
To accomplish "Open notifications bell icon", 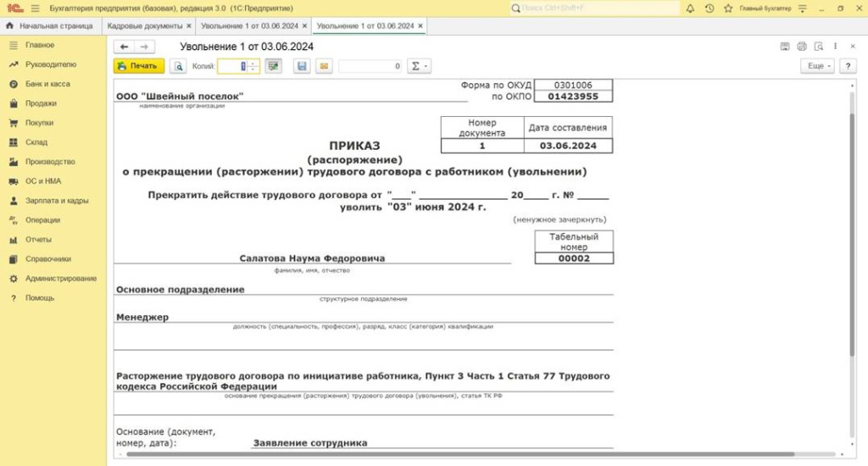I will pos(690,8).
